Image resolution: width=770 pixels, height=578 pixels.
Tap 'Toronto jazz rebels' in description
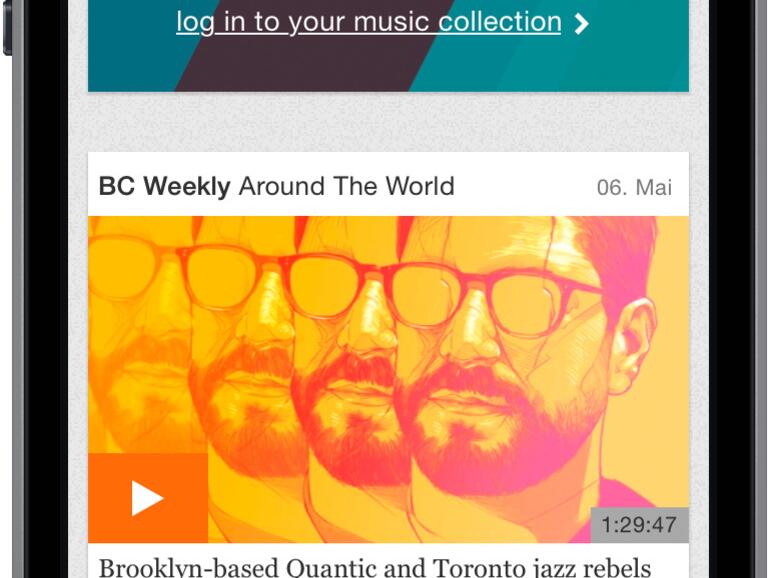coord(542,568)
